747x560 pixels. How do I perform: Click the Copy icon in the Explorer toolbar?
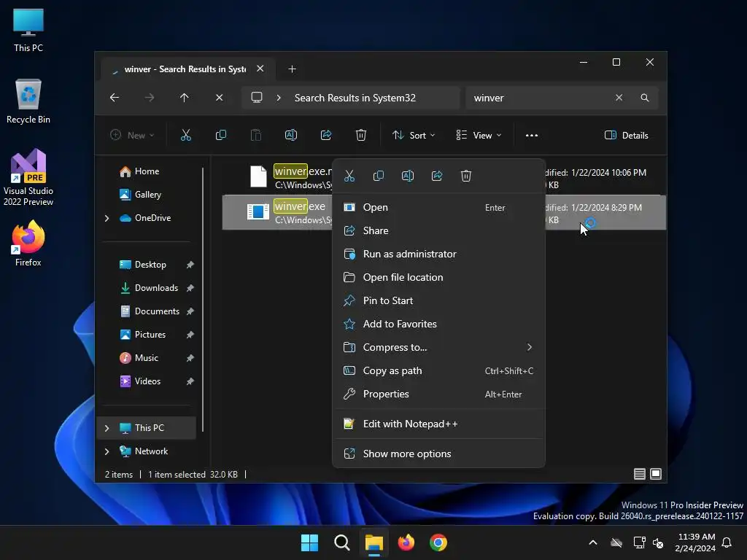tap(221, 135)
